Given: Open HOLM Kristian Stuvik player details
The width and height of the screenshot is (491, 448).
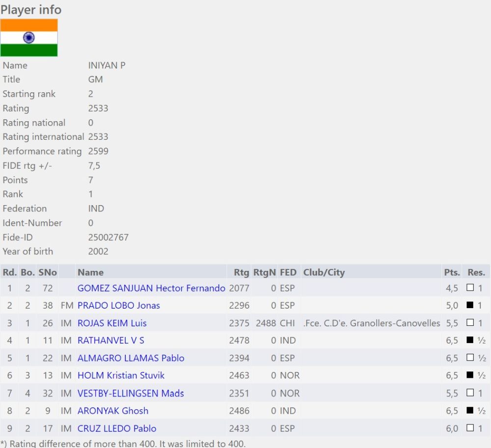Looking at the screenshot, I should [x=121, y=376].
